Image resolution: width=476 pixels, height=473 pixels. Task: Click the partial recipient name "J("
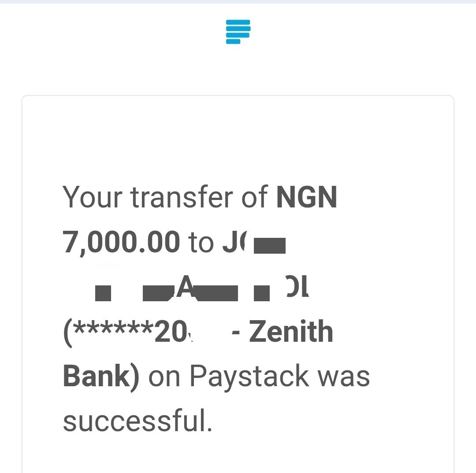coord(234,242)
